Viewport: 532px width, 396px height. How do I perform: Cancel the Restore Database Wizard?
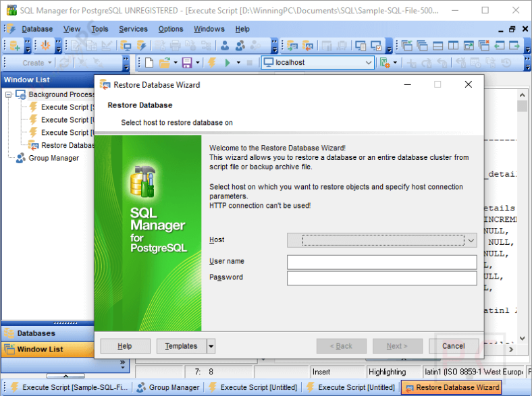(454, 346)
